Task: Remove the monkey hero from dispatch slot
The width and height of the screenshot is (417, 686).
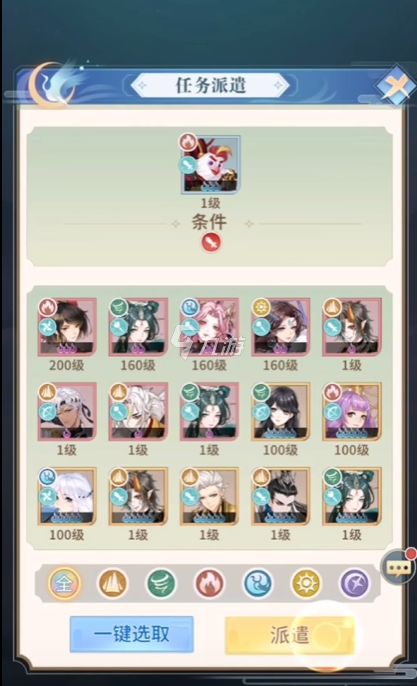Action: 211,165
